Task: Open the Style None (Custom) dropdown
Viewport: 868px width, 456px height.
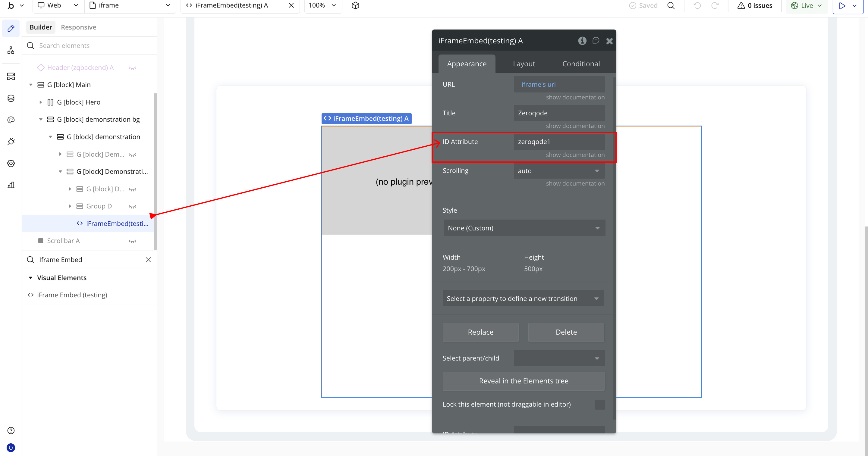Action: click(524, 228)
